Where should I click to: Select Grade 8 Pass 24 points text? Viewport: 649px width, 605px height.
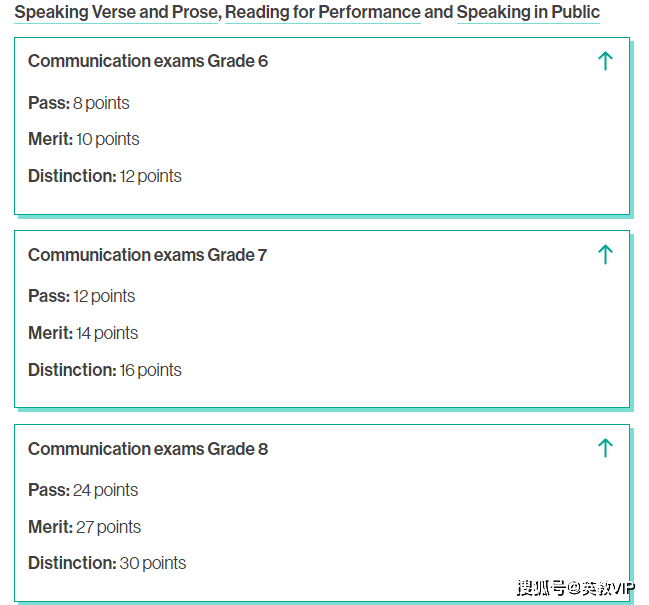pyautogui.click(x=83, y=490)
